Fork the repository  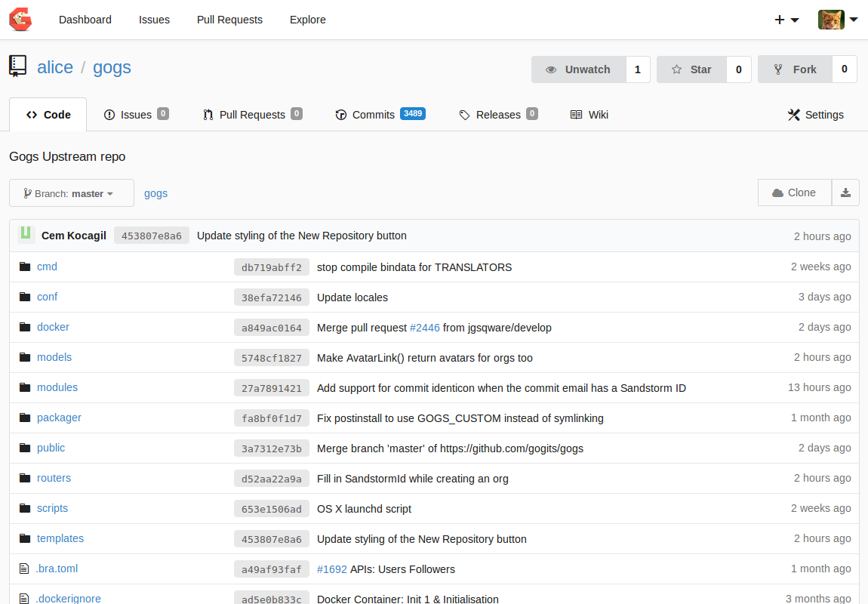pyautogui.click(x=795, y=69)
